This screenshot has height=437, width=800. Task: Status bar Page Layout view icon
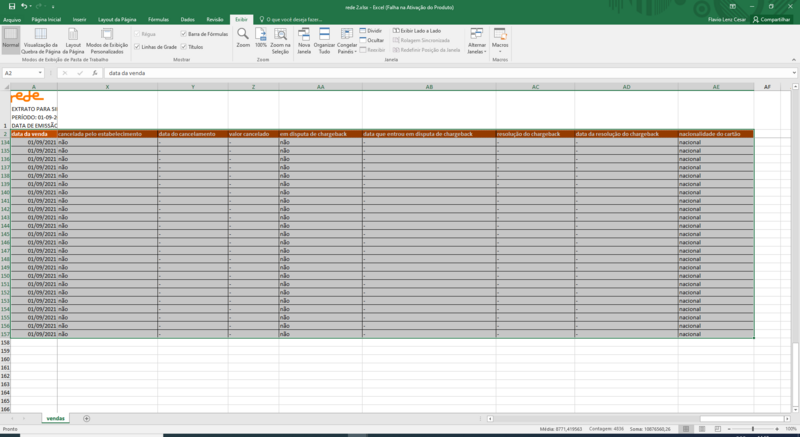(x=702, y=429)
